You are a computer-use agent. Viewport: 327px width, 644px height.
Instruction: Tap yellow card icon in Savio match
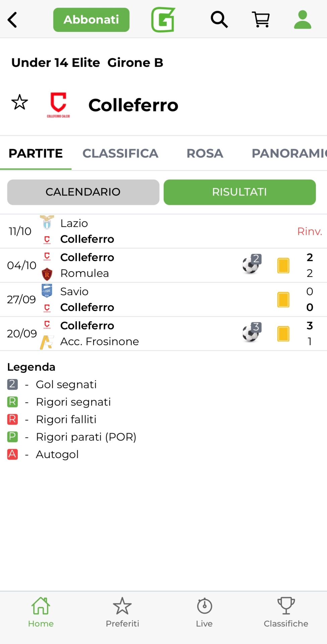(283, 300)
